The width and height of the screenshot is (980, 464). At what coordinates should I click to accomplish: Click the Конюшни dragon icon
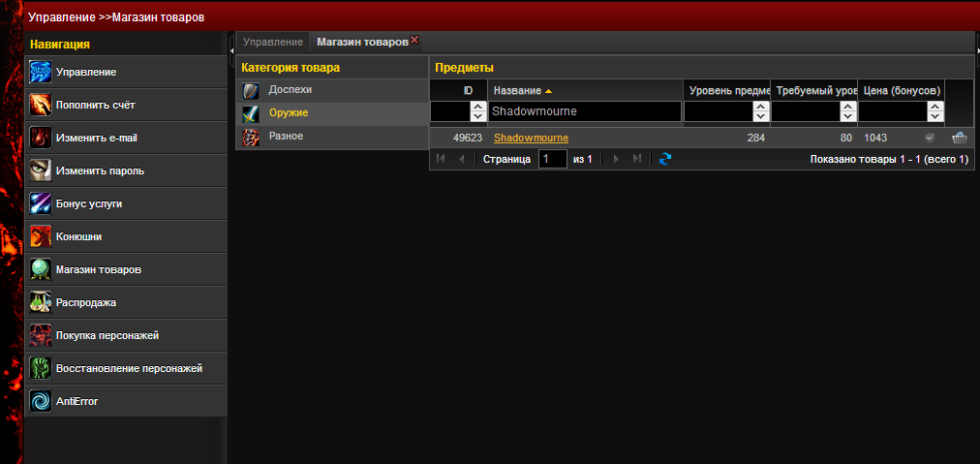40,237
